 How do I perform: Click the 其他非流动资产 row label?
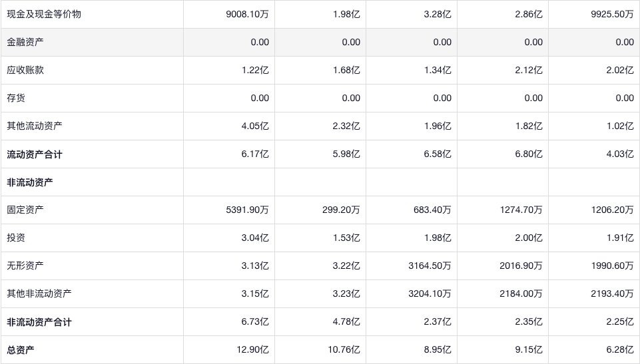point(39,293)
